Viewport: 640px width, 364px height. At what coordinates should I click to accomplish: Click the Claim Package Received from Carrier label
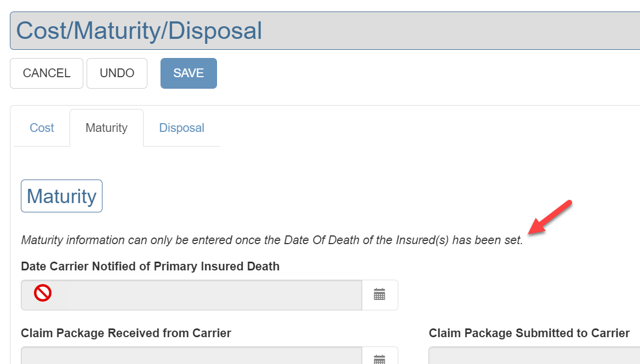pyautogui.click(x=126, y=333)
